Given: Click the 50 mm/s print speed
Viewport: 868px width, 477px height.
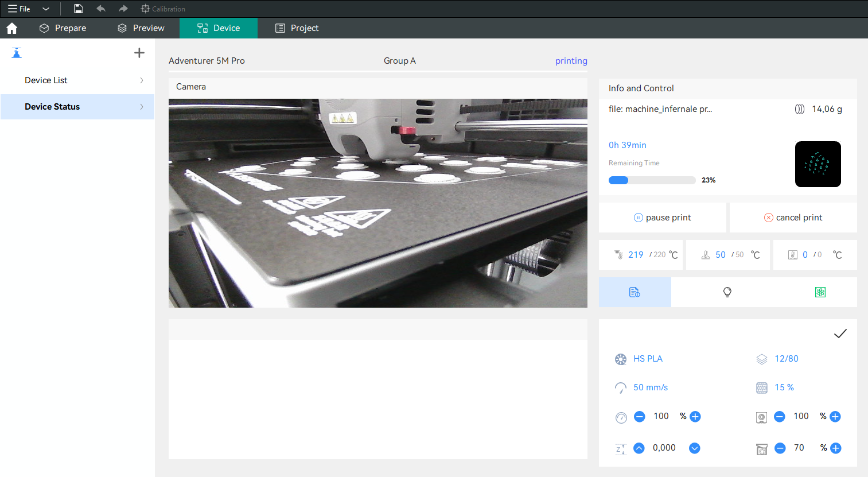Looking at the screenshot, I should [x=651, y=387].
